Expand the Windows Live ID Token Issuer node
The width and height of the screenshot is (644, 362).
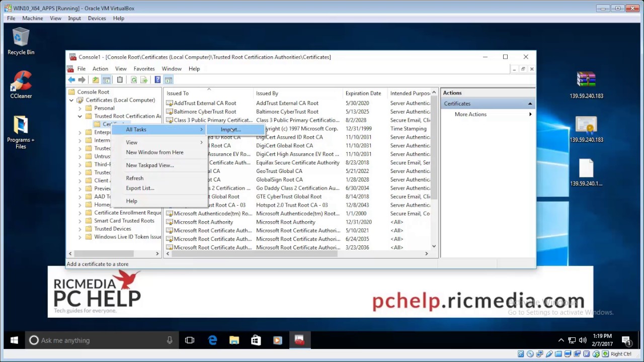tap(79, 237)
